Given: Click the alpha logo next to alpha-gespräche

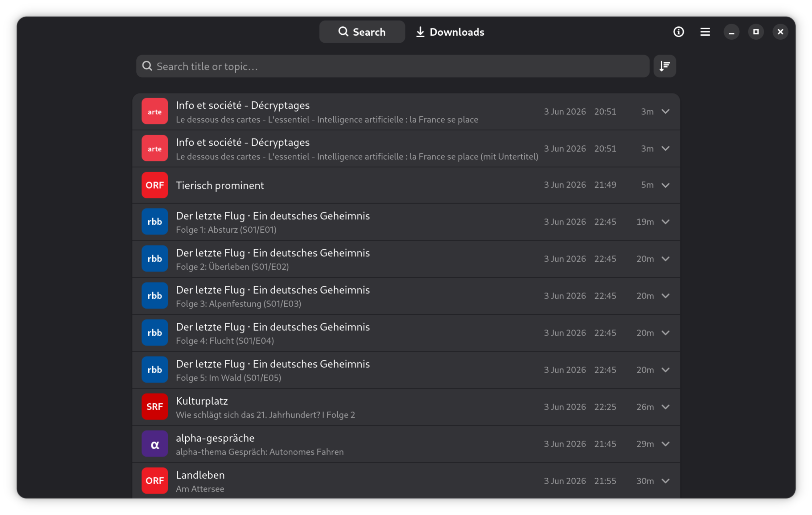Looking at the screenshot, I should pyautogui.click(x=155, y=444).
